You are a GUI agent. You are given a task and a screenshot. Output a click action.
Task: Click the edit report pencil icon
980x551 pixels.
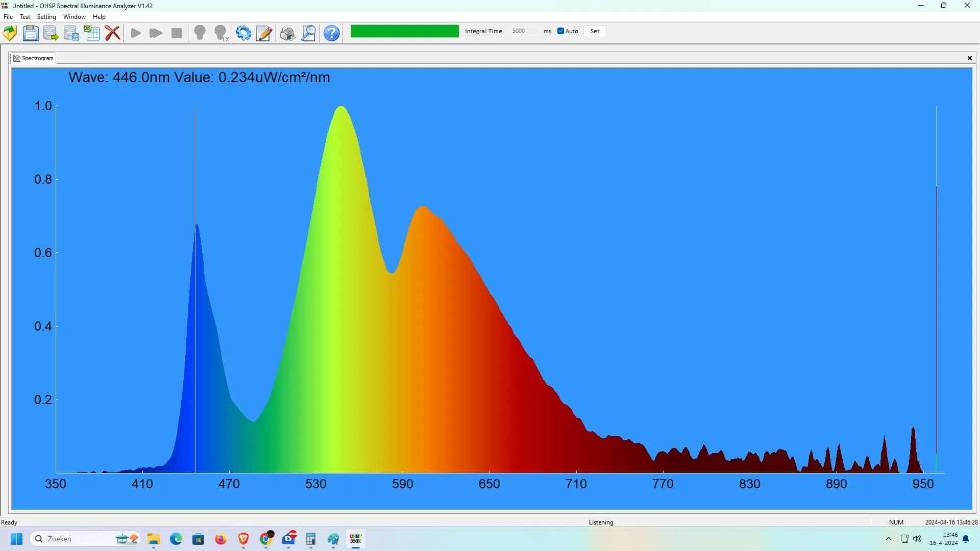pos(264,33)
